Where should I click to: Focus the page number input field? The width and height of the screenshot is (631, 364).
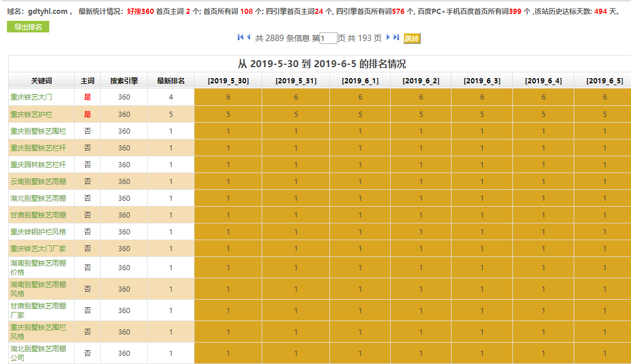(x=328, y=39)
